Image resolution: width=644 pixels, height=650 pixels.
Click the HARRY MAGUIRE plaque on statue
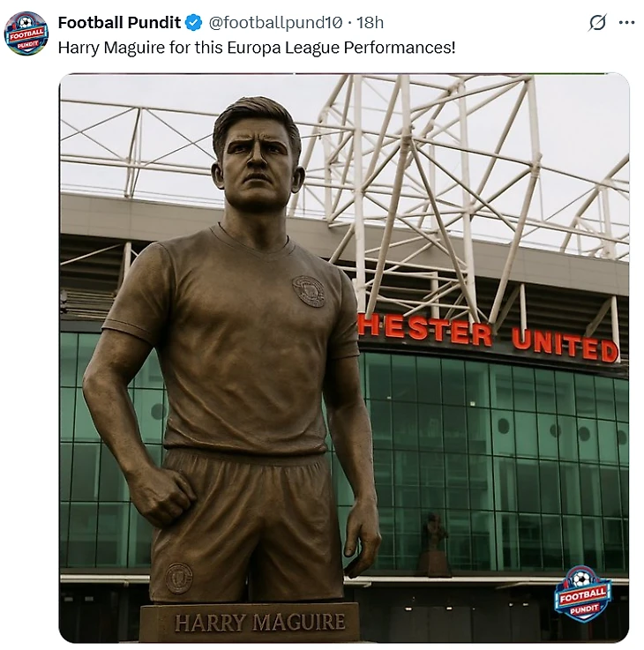259,623
